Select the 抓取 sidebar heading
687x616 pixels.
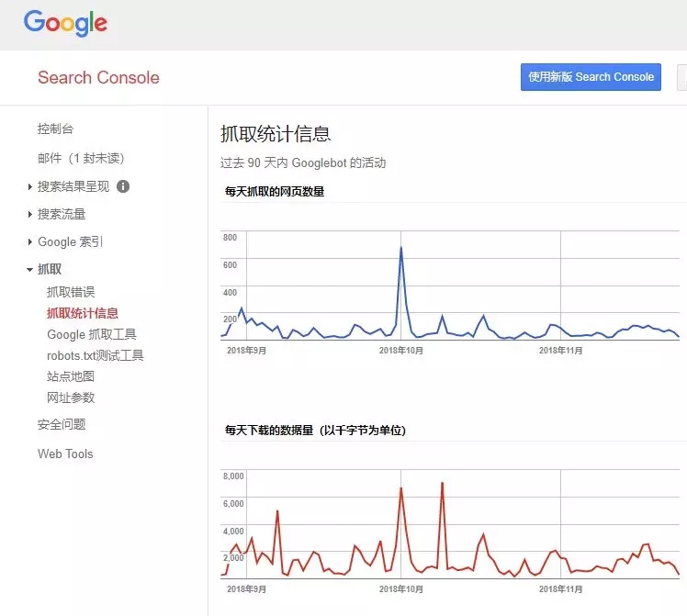pyautogui.click(x=50, y=269)
